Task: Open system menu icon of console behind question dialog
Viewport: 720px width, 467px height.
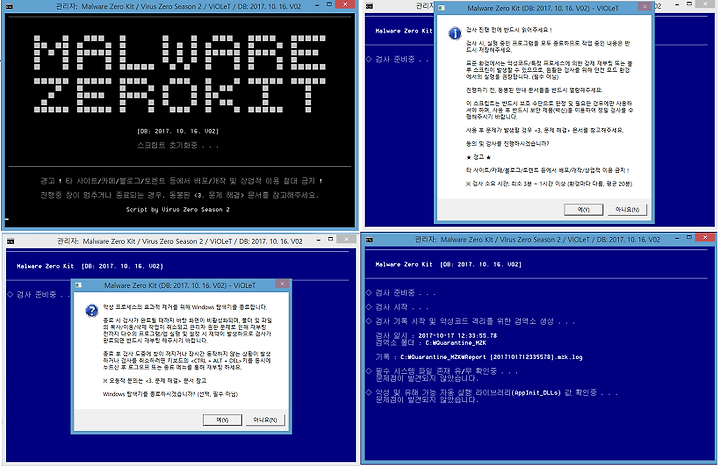Action: click(x=11, y=241)
